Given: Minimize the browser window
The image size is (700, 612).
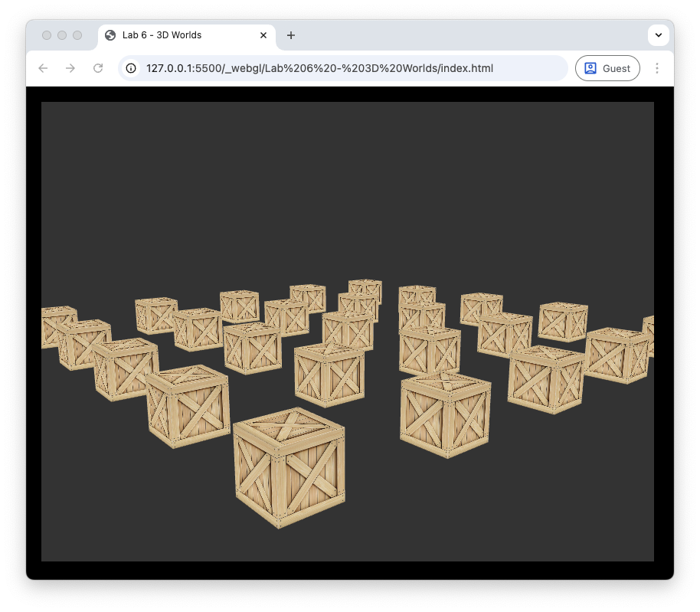Looking at the screenshot, I should click(62, 35).
